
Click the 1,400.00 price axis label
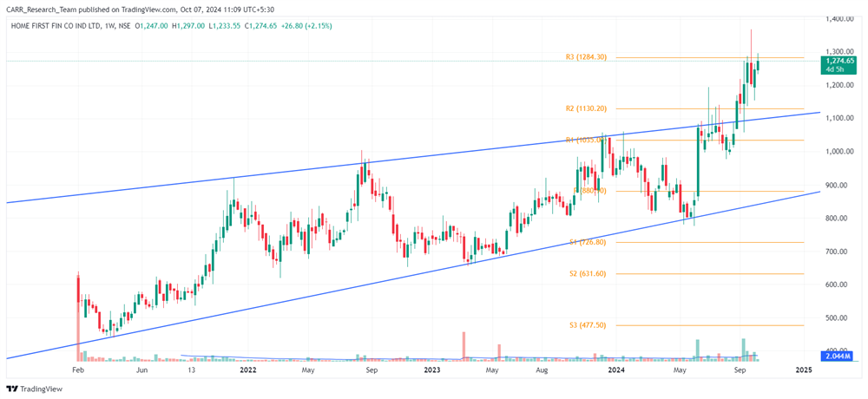(839, 19)
